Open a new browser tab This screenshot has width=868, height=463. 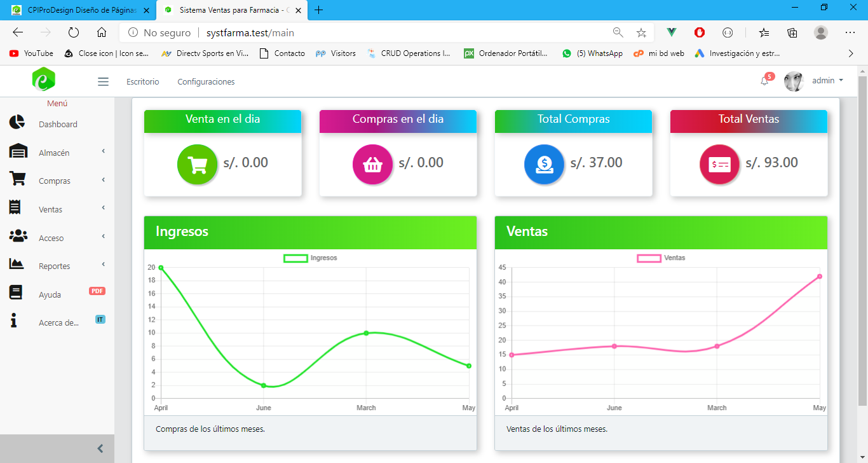[x=319, y=10]
